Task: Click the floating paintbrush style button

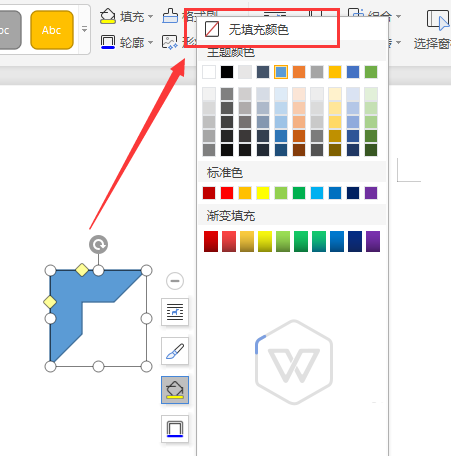Action: click(x=175, y=351)
